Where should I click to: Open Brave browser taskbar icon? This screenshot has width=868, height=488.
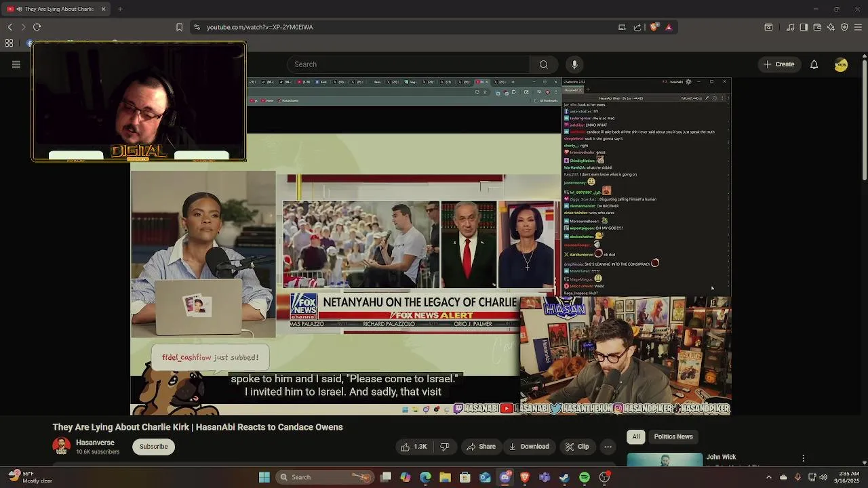pos(525,477)
